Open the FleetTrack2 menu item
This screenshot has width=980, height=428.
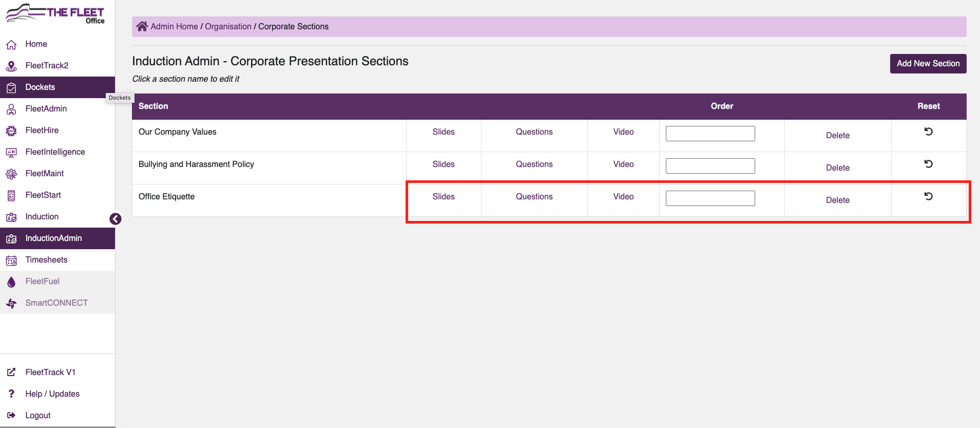[57, 66]
